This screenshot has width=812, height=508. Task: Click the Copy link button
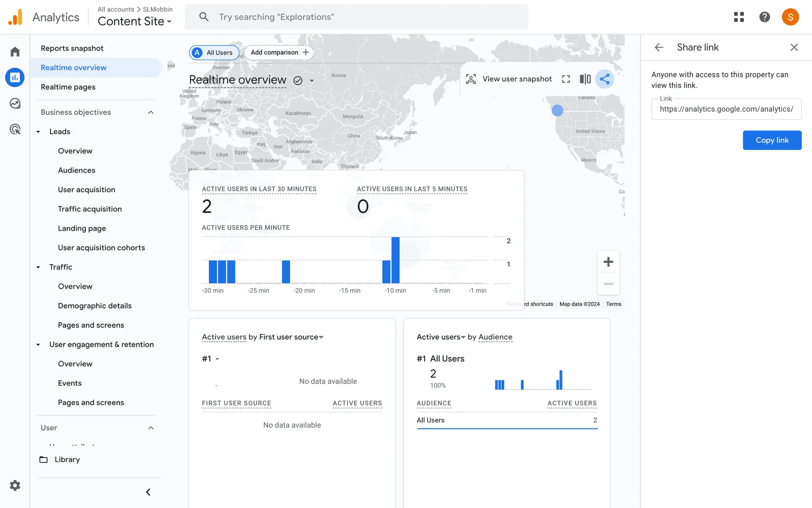[x=772, y=140]
